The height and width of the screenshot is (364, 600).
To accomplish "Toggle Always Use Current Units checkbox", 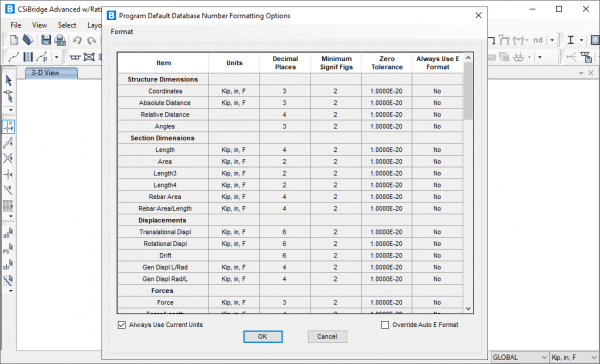I will (122, 325).
